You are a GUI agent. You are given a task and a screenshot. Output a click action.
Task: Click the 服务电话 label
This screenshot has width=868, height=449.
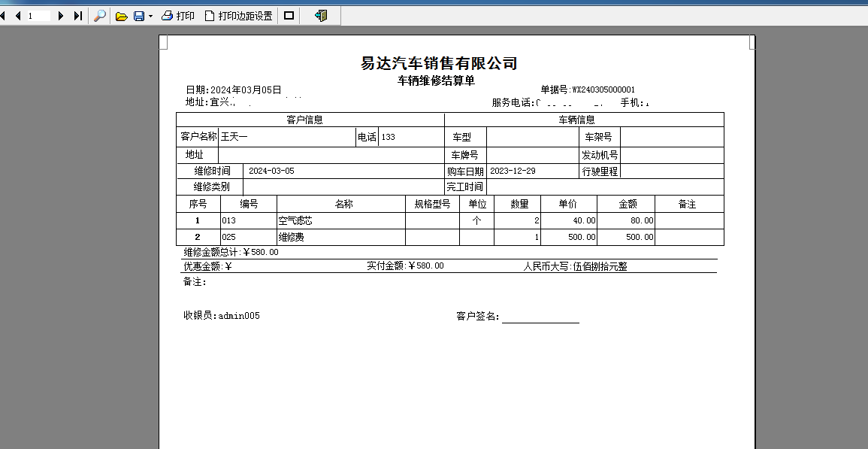pyautogui.click(x=513, y=102)
